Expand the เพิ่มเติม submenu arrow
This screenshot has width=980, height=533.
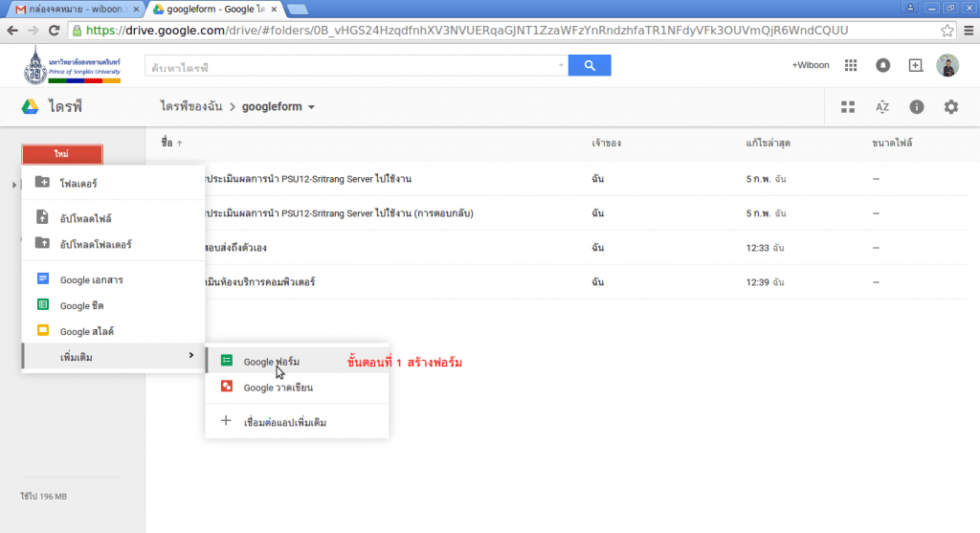click(x=191, y=356)
